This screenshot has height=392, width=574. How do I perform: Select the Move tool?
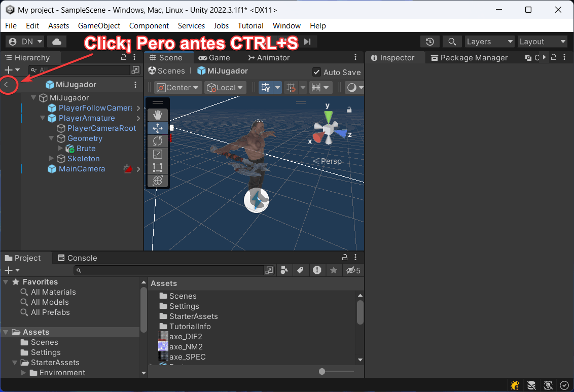click(x=157, y=128)
